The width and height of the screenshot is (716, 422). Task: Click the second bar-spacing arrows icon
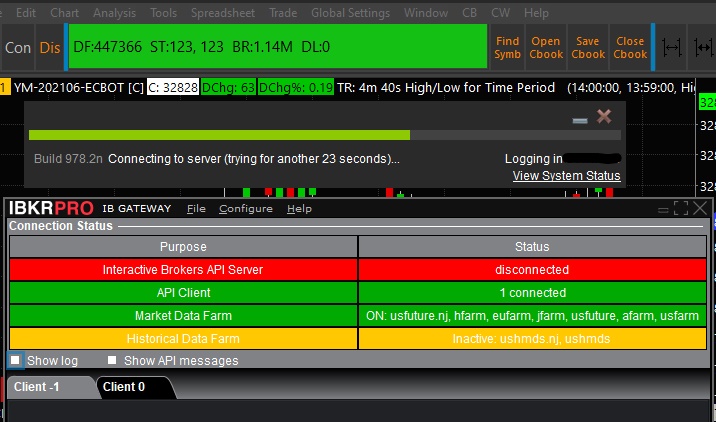(x=703, y=47)
